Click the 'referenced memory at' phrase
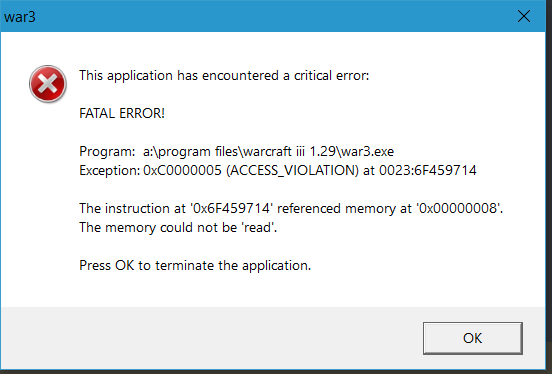 tap(344, 208)
